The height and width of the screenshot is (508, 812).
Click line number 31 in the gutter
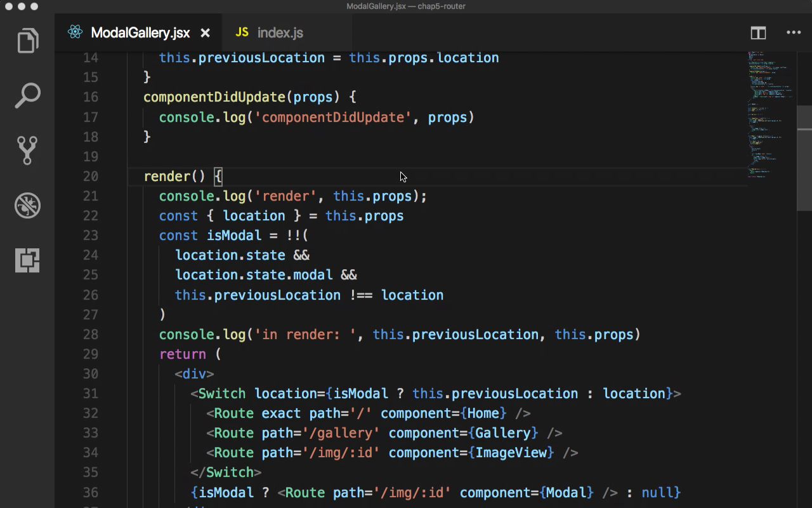[90, 394]
